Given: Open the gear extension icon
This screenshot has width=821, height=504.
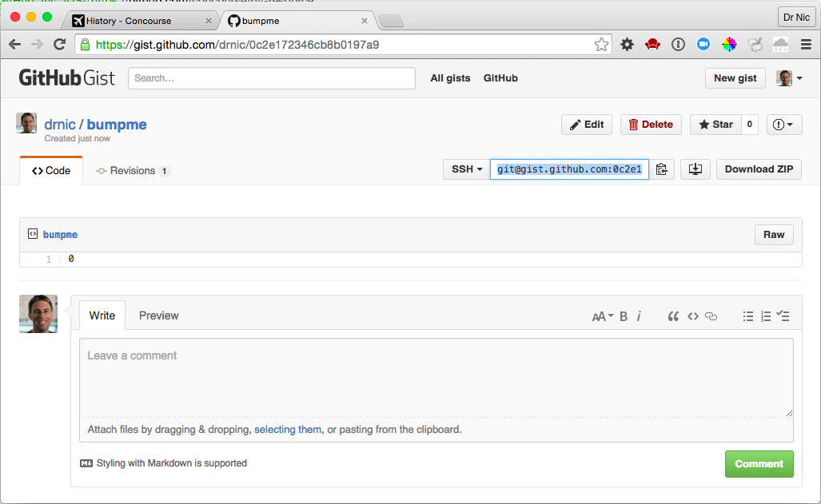Looking at the screenshot, I should pyautogui.click(x=627, y=45).
